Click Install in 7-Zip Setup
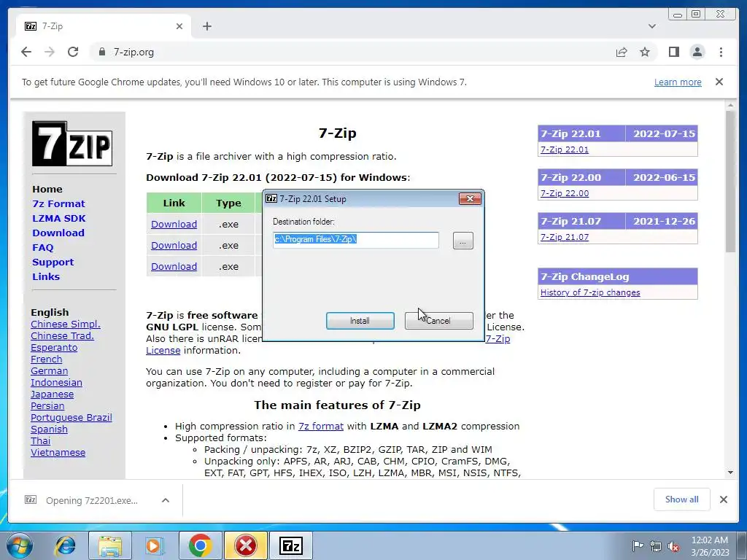 (x=360, y=321)
